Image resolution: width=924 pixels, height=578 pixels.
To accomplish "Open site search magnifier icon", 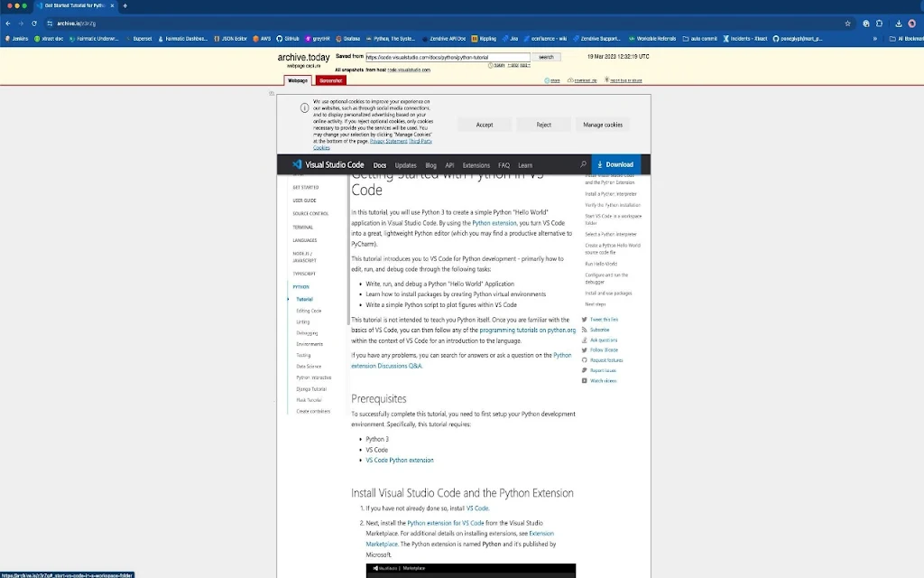I will pos(584,164).
